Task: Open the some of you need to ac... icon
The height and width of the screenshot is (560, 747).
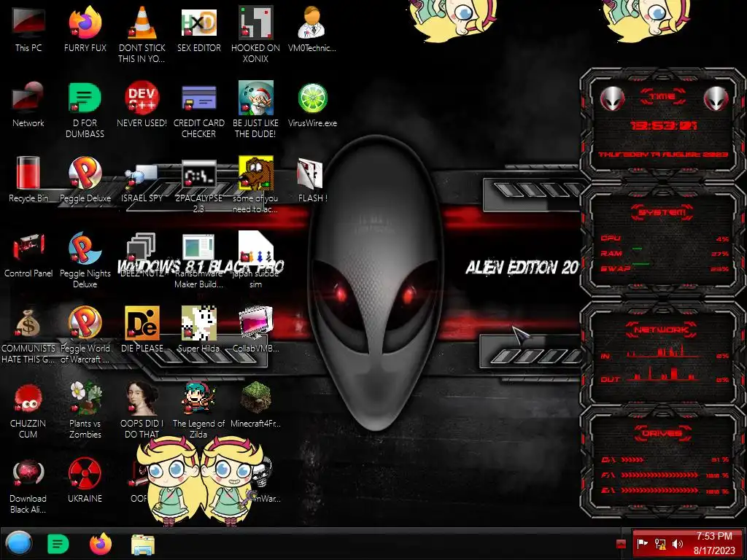Action: point(255,184)
